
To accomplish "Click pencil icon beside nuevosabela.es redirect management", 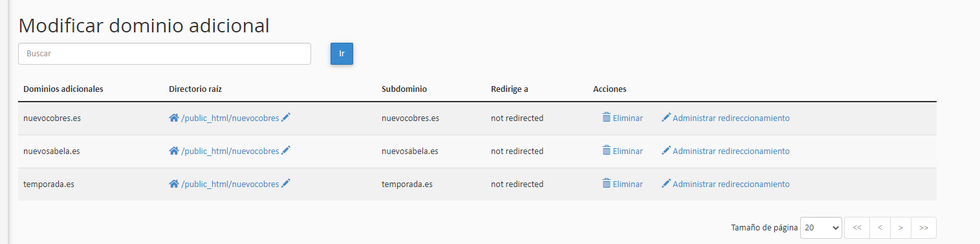I will coord(666,150).
